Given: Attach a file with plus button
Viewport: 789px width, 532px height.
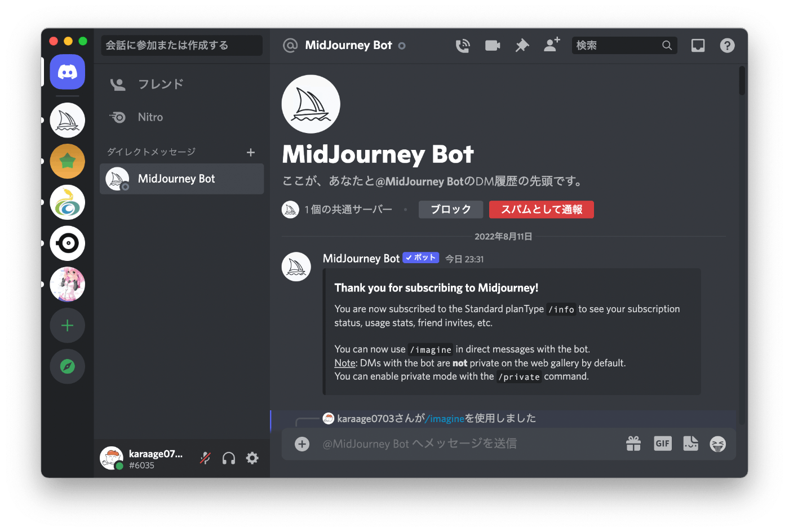Looking at the screenshot, I should [302, 444].
